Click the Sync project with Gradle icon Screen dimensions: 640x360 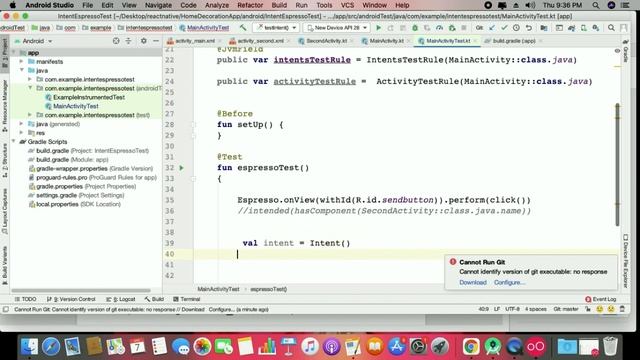coord(571,28)
